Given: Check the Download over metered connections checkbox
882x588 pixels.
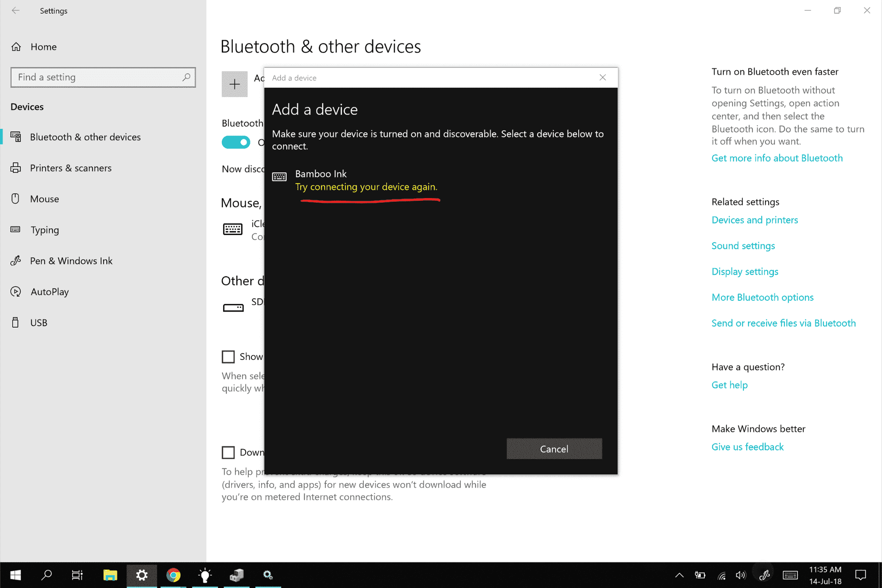Looking at the screenshot, I should tap(228, 452).
